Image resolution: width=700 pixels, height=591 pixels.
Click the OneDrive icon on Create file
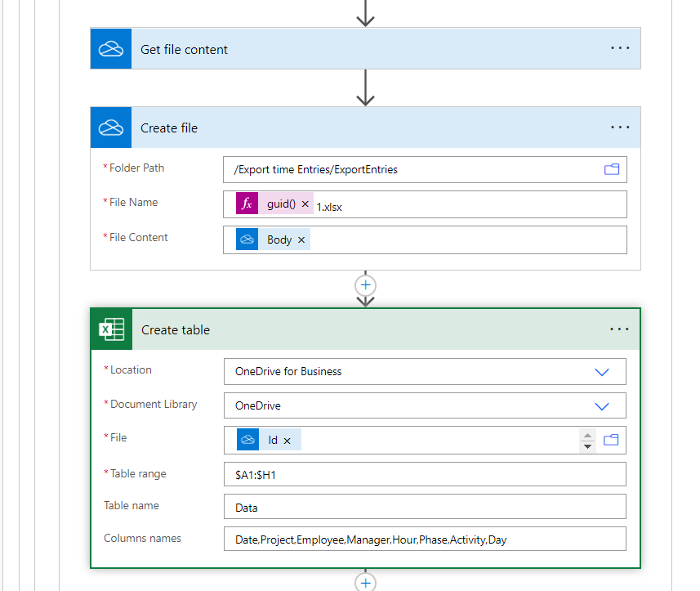point(110,128)
